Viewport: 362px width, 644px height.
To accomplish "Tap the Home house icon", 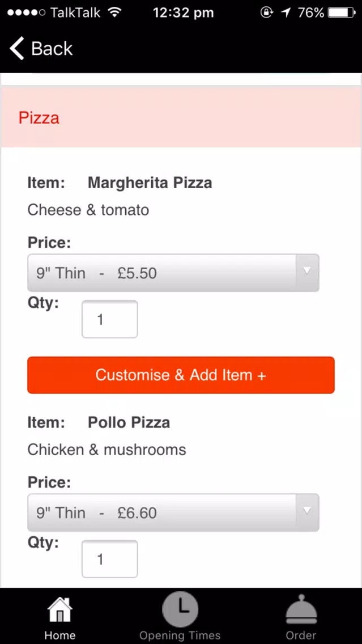I will [x=60, y=610].
